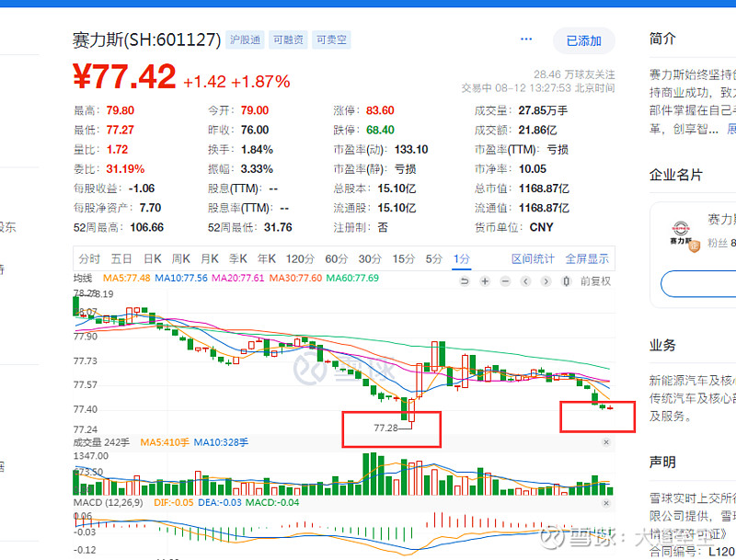The image size is (736, 560).
Task: Click the 赛力斯(SH:601127) stock title
Action: [x=146, y=40]
